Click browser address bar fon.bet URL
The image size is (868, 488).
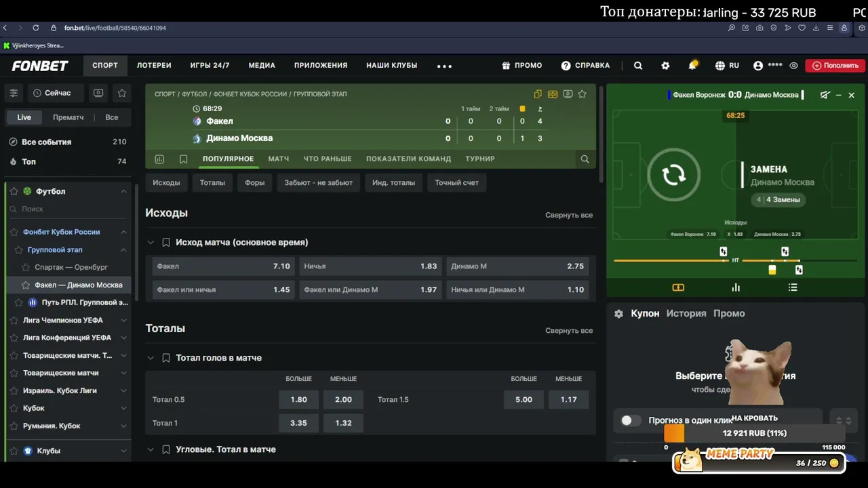(x=115, y=28)
